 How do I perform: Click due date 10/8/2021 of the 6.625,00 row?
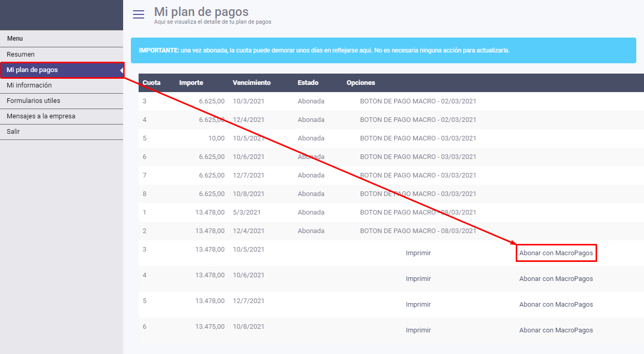click(248, 194)
